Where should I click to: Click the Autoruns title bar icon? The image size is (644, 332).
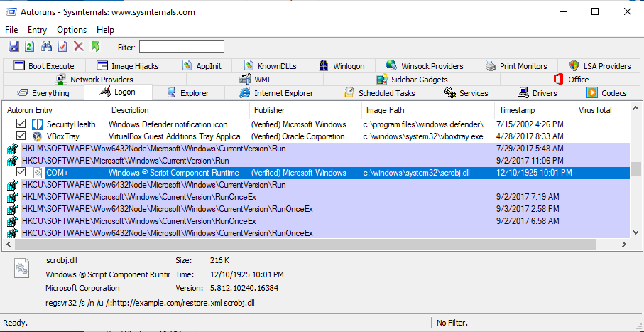11,11
